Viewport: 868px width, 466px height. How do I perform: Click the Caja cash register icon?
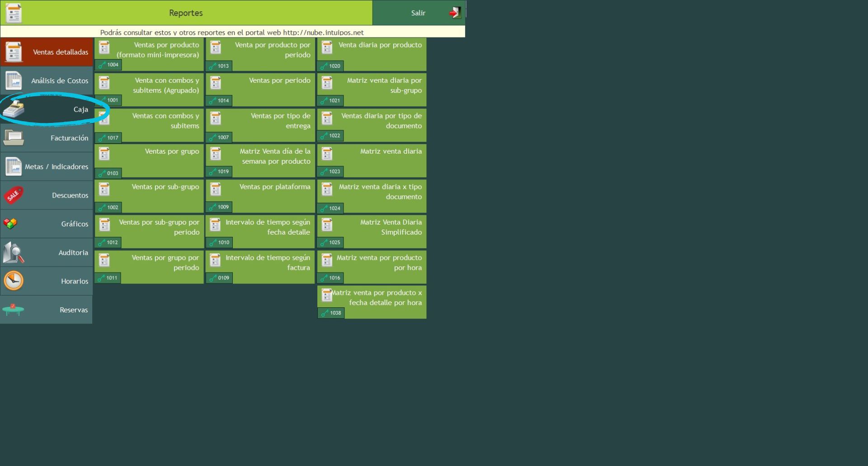pos(14,109)
